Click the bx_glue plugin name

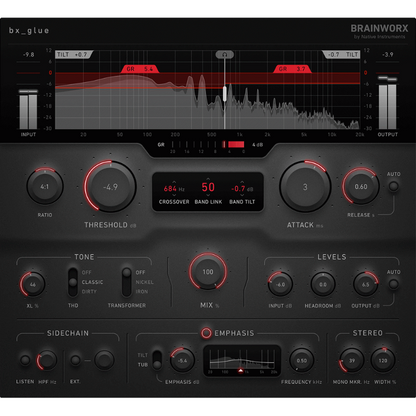[29, 31]
